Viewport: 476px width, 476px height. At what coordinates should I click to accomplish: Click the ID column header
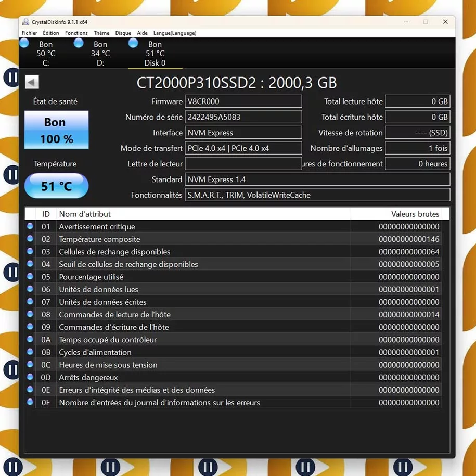[x=46, y=214]
